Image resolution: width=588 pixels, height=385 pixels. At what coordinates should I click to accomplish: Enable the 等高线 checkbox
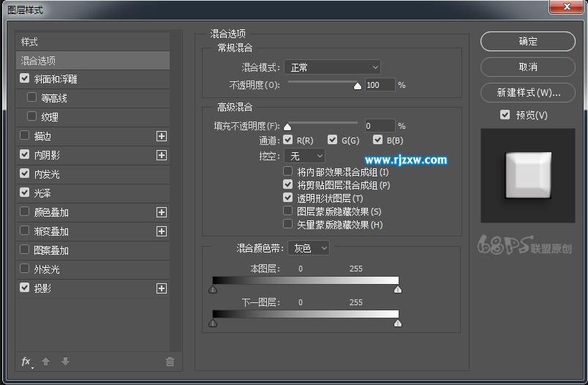pos(32,97)
